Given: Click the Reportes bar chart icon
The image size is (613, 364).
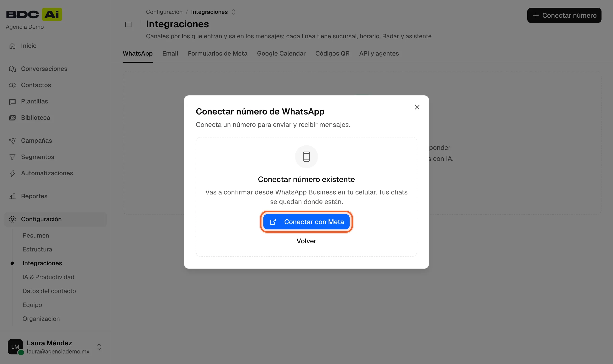Looking at the screenshot, I should [12, 196].
